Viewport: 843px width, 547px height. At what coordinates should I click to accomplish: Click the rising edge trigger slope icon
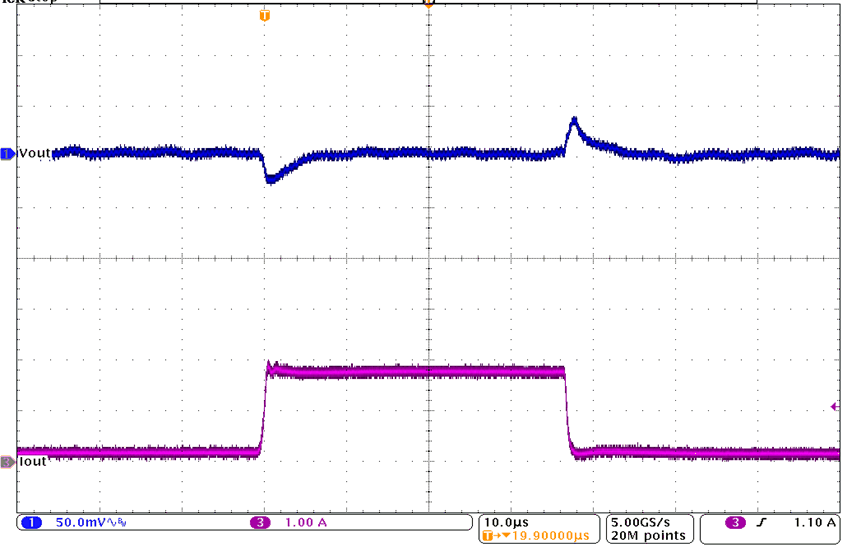[765, 523]
